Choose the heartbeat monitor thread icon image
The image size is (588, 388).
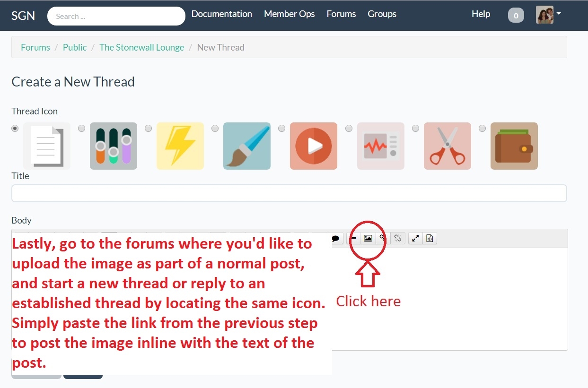(x=381, y=146)
